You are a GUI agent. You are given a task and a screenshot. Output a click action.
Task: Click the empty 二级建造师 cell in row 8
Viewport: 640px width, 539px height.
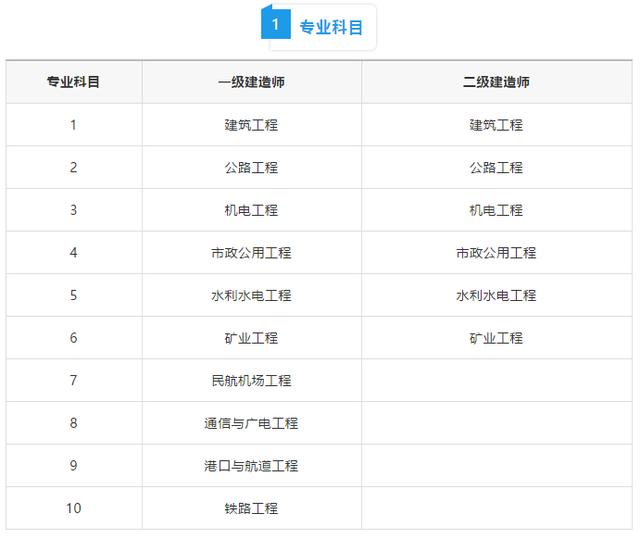(x=497, y=423)
